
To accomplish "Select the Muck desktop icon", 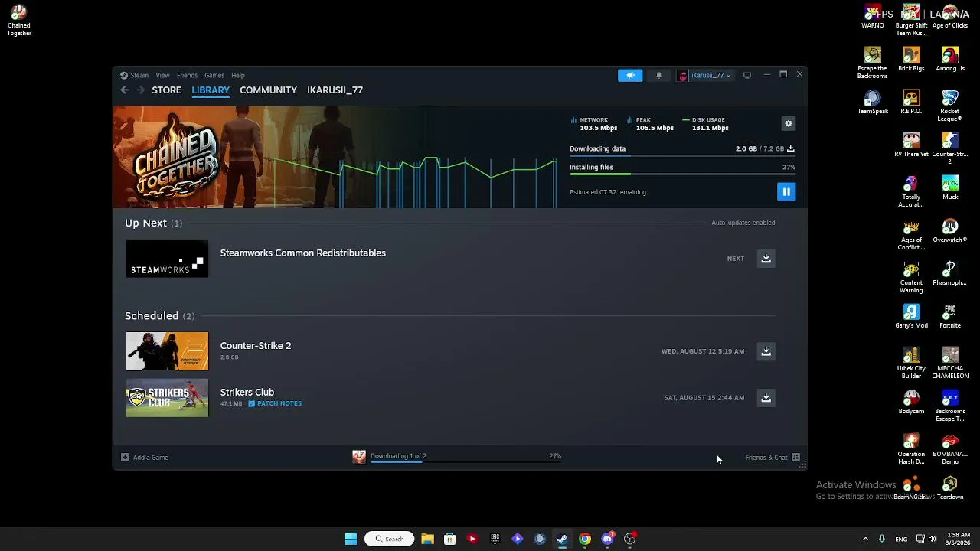I will 950,188.
